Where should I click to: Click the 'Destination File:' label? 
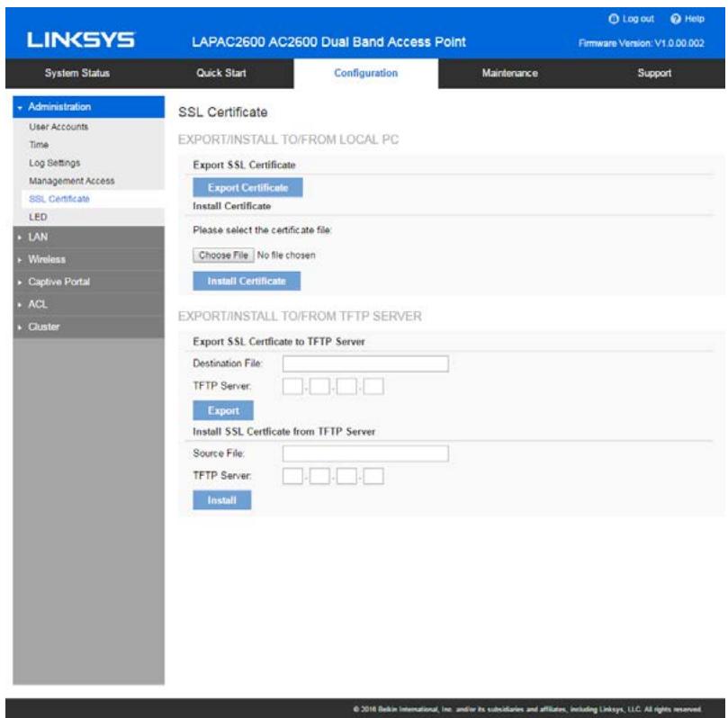tap(228, 363)
